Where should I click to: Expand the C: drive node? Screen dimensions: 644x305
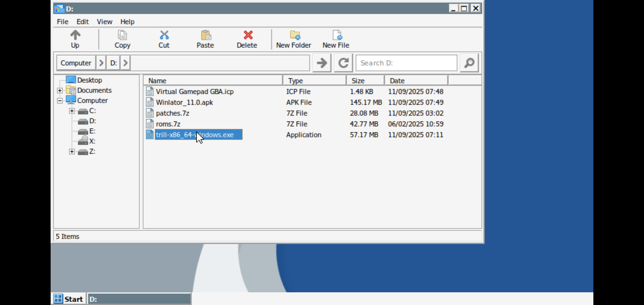point(72,111)
